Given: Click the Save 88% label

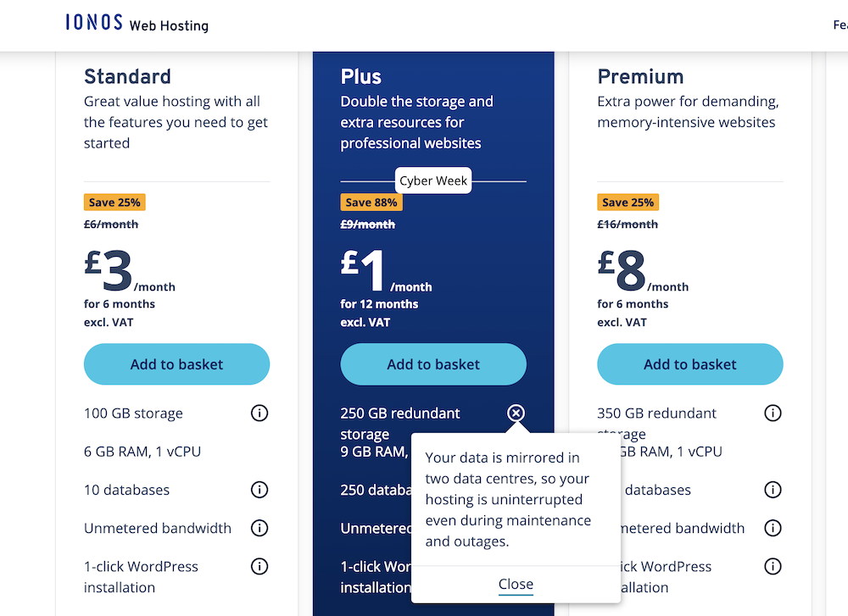Looking at the screenshot, I should click(x=371, y=203).
